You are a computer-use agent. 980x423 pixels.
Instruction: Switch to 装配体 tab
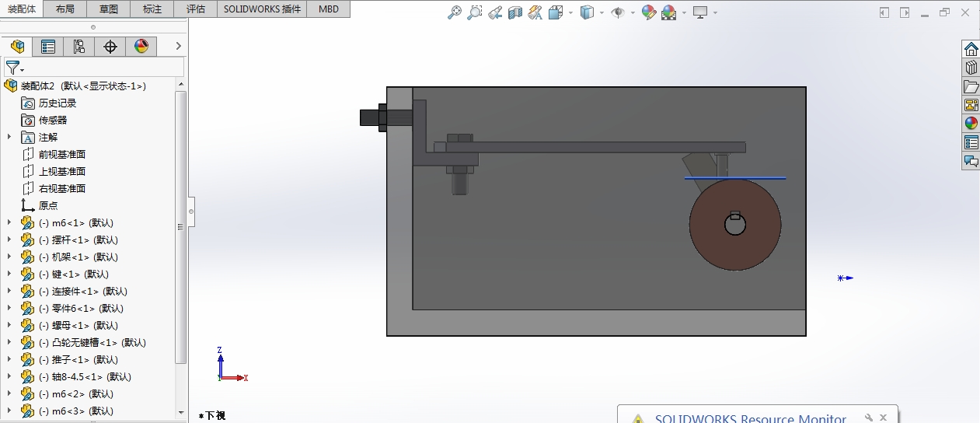[x=23, y=9]
